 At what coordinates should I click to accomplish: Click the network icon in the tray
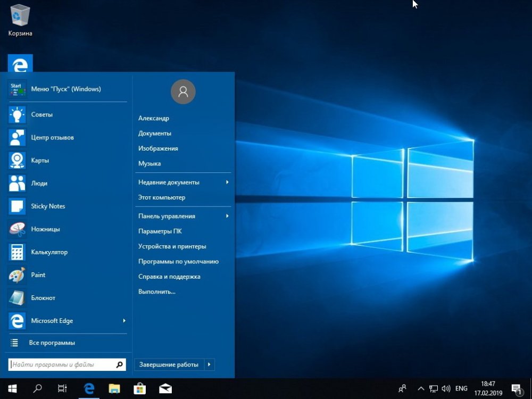click(x=433, y=389)
